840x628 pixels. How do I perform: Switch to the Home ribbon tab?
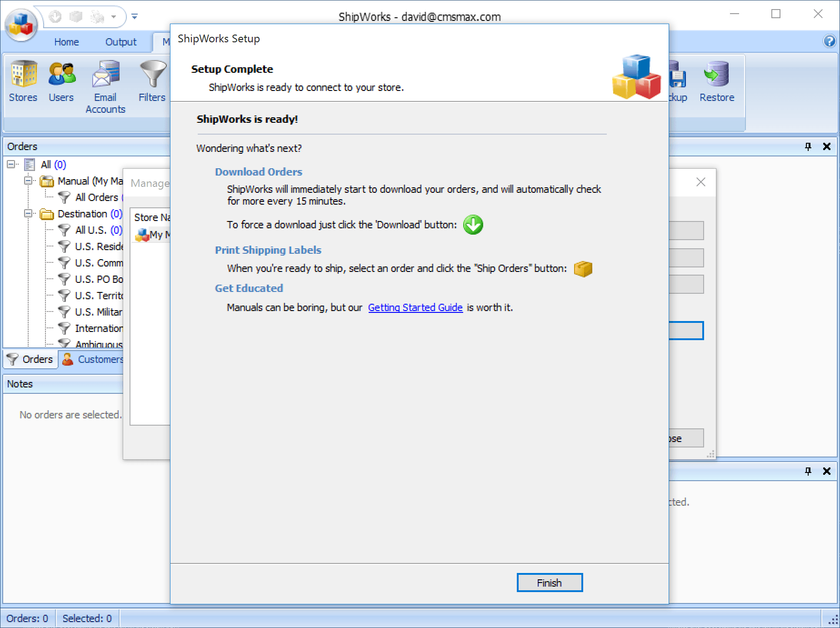point(67,42)
